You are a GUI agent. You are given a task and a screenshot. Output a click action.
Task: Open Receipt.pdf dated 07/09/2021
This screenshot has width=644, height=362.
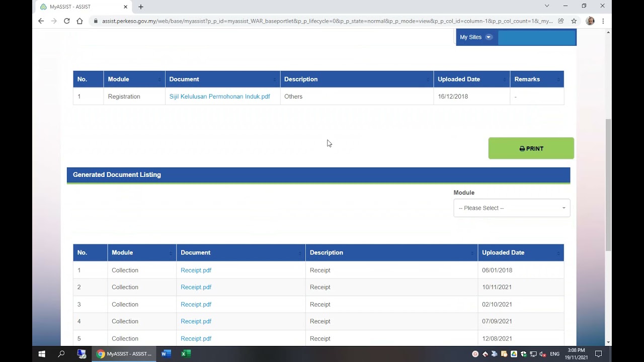coord(196,322)
